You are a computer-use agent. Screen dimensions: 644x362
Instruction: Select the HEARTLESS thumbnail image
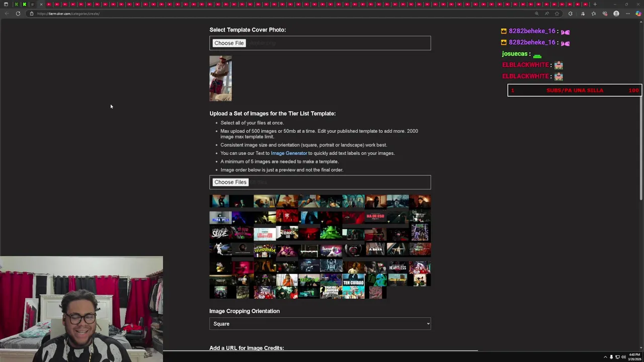tap(397, 267)
